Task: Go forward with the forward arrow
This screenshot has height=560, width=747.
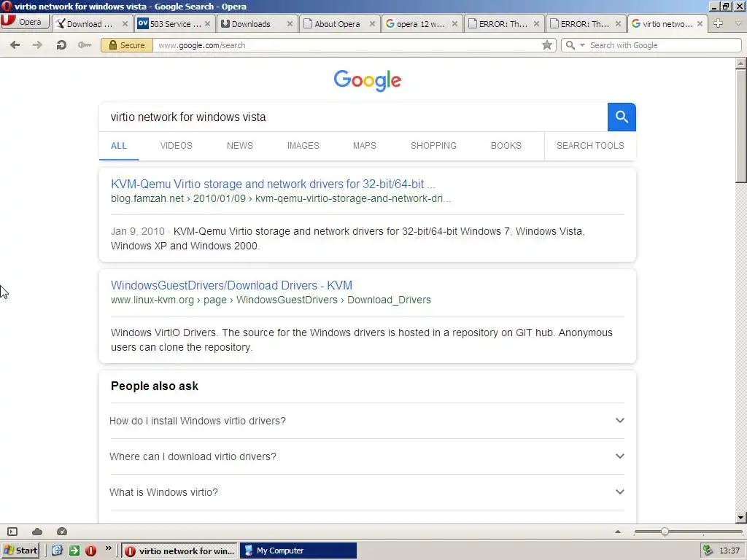Action: [37, 44]
